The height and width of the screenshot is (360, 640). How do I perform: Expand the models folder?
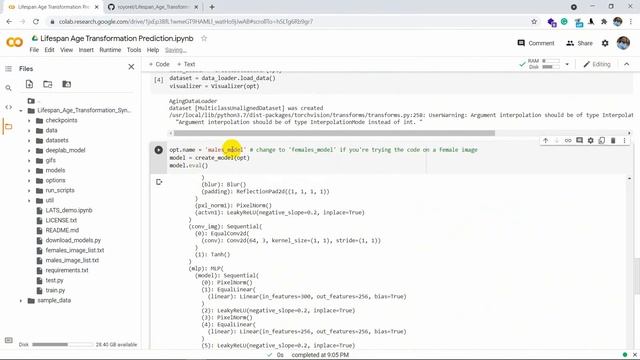(29, 170)
